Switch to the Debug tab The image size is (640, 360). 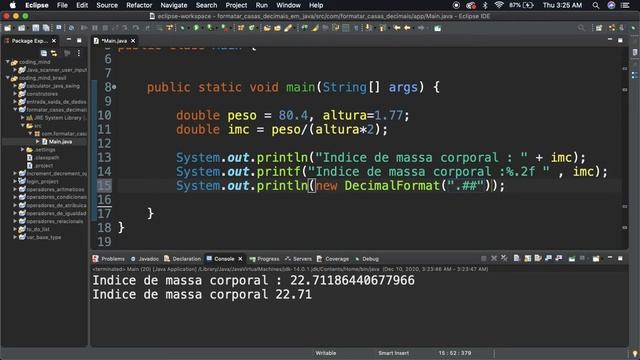tap(367, 259)
